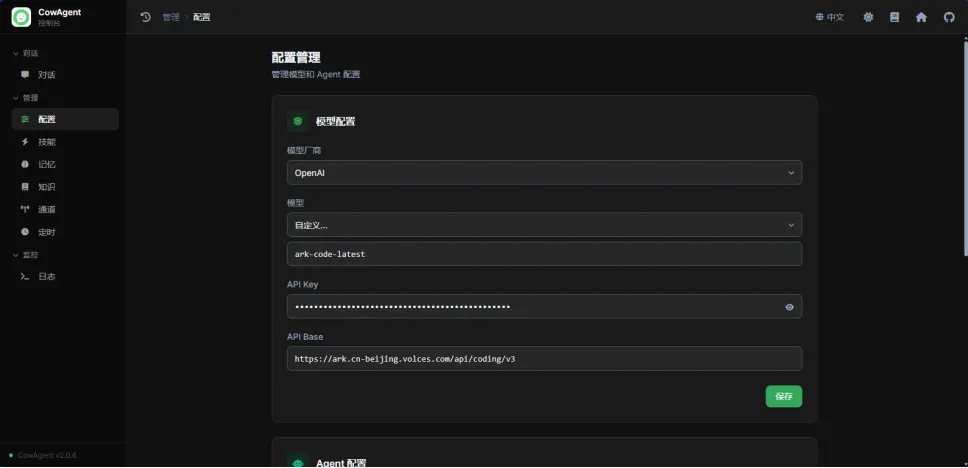The image size is (968, 468).
Task: Click the antenna icon beside 通道
Action: click(25, 209)
